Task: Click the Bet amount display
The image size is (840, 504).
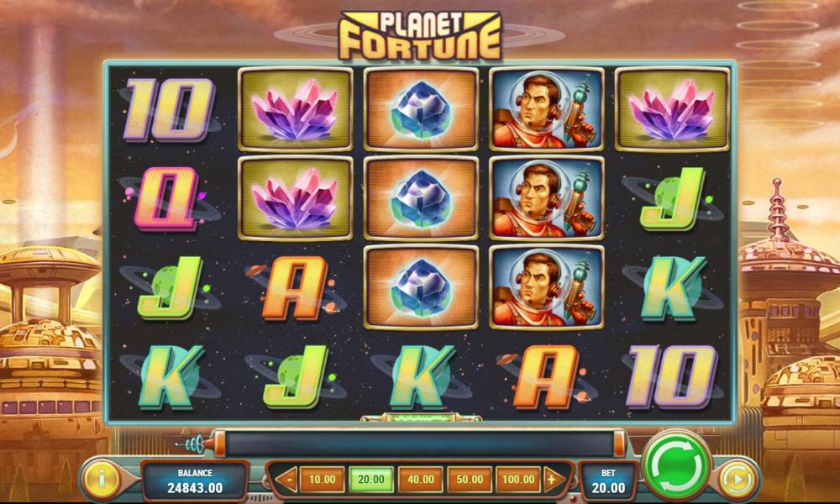Action: 608,480
